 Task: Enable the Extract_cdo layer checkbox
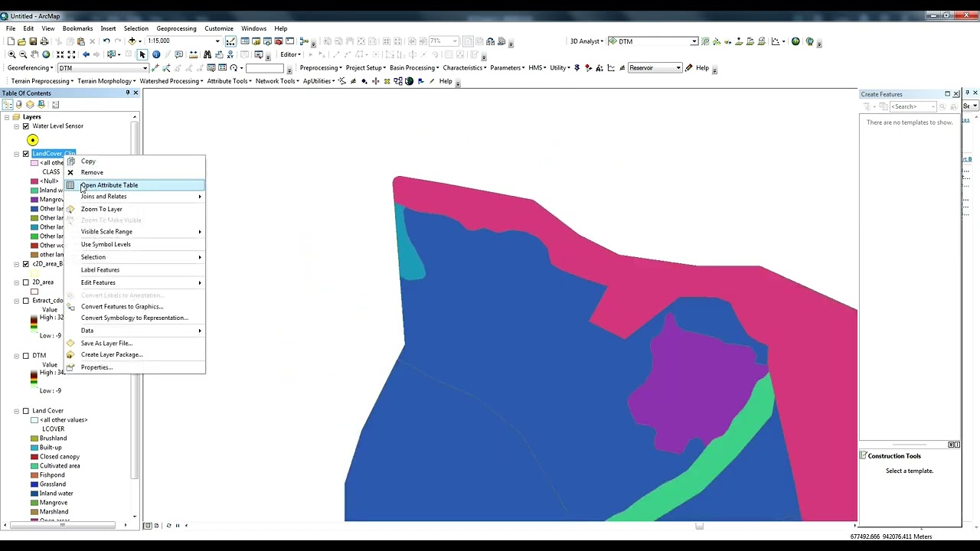(x=26, y=301)
